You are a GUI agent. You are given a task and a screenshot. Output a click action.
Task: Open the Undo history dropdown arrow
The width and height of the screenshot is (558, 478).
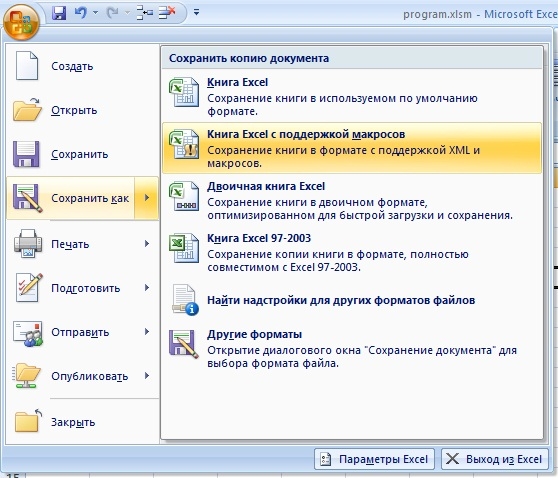pyautogui.click(x=95, y=13)
